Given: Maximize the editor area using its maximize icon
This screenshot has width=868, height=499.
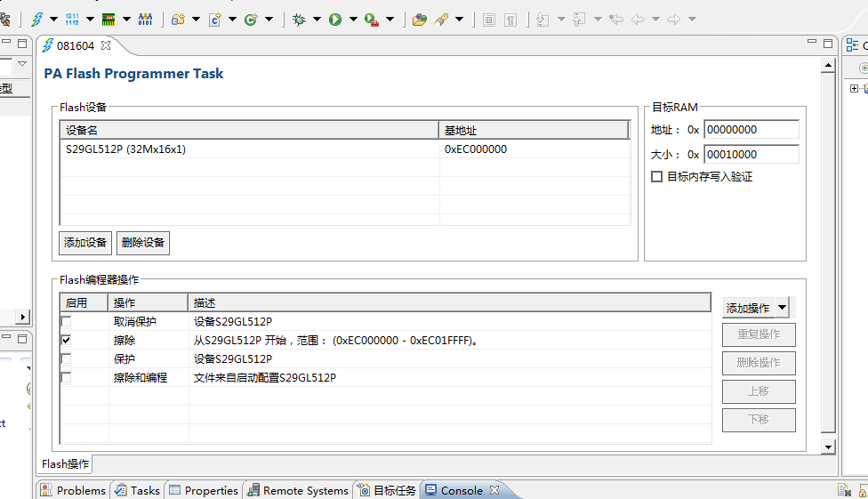Looking at the screenshot, I should [828, 44].
